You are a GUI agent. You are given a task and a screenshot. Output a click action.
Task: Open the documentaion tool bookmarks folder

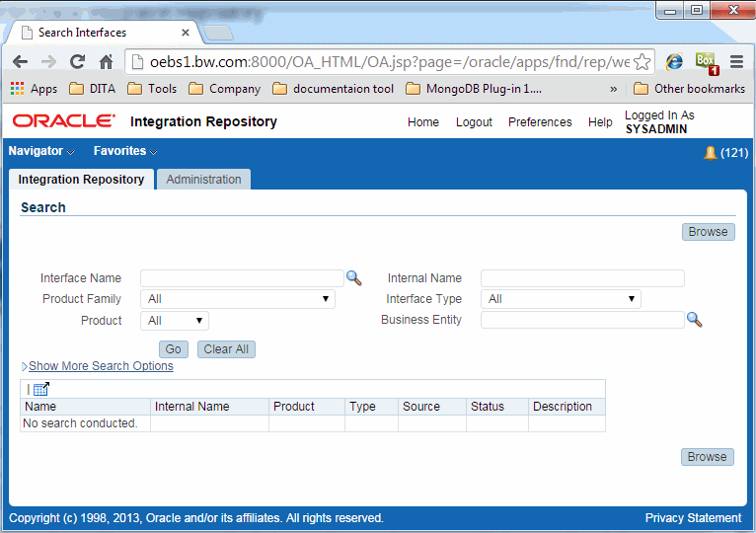click(x=333, y=89)
